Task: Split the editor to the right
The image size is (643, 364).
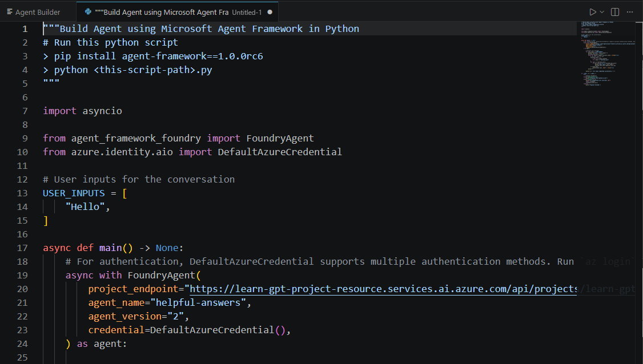Action: pos(614,12)
